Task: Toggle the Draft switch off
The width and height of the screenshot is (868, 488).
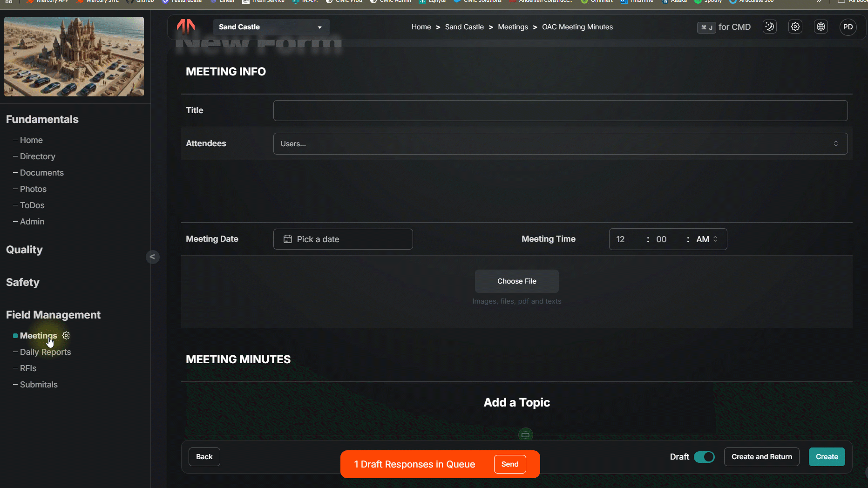Action: point(704,457)
